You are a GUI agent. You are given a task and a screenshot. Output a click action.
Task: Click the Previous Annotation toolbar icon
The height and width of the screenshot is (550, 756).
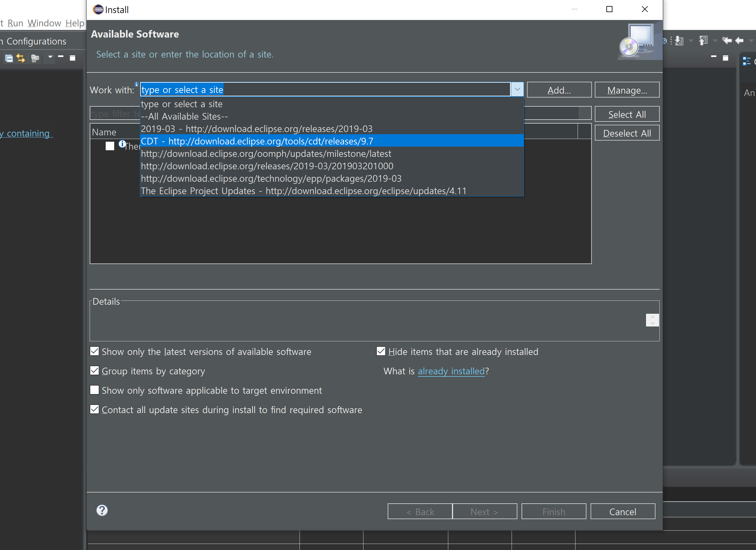[x=703, y=41]
